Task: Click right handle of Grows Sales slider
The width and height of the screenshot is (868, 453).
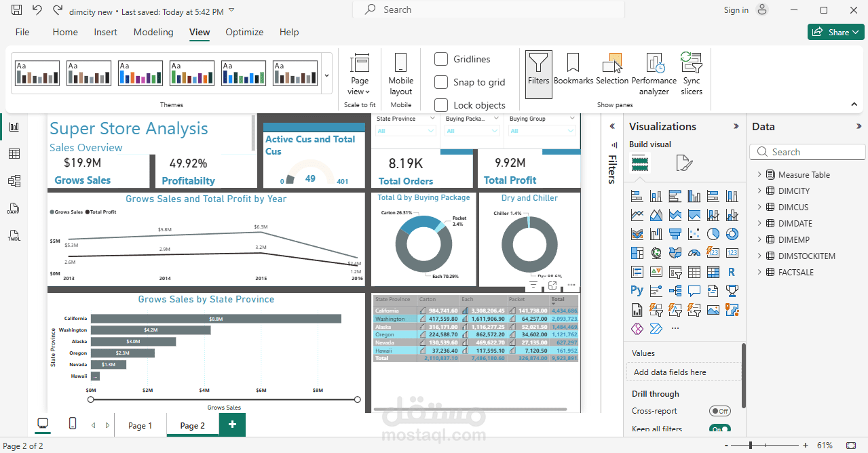Action: tap(358, 399)
